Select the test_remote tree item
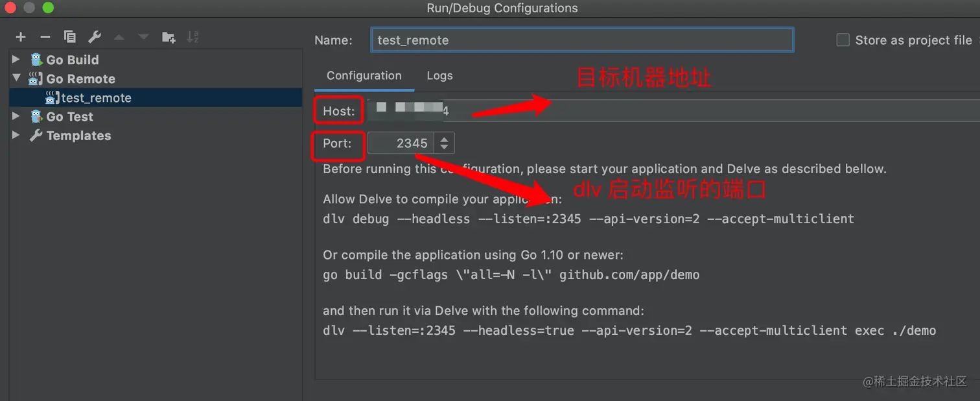The height and width of the screenshot is (401, 980). [156, 98]
